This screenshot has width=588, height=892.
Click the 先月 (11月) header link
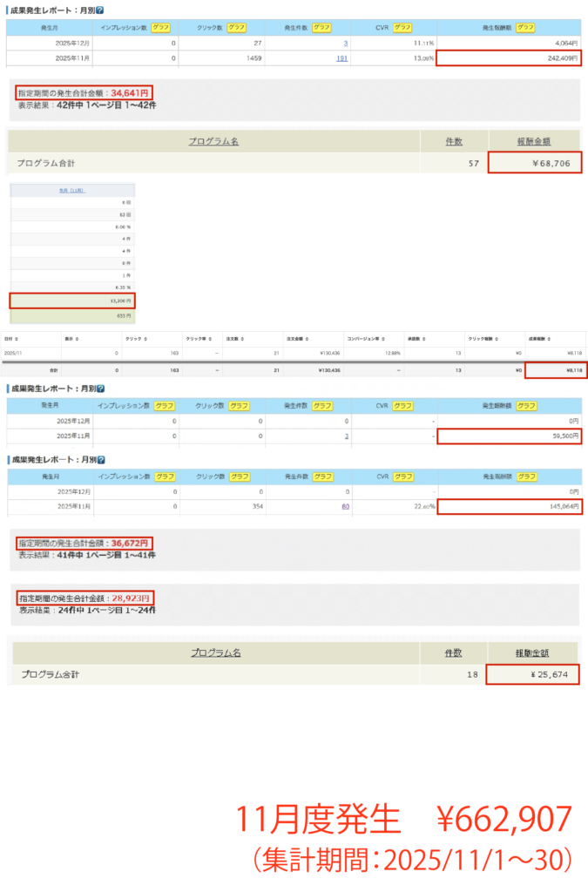click(72, 190)
